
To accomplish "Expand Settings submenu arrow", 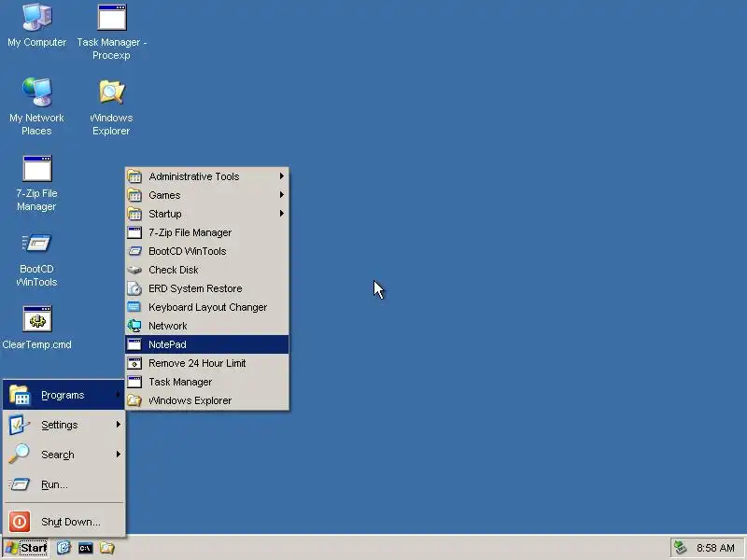I will (x=119, y=425).
